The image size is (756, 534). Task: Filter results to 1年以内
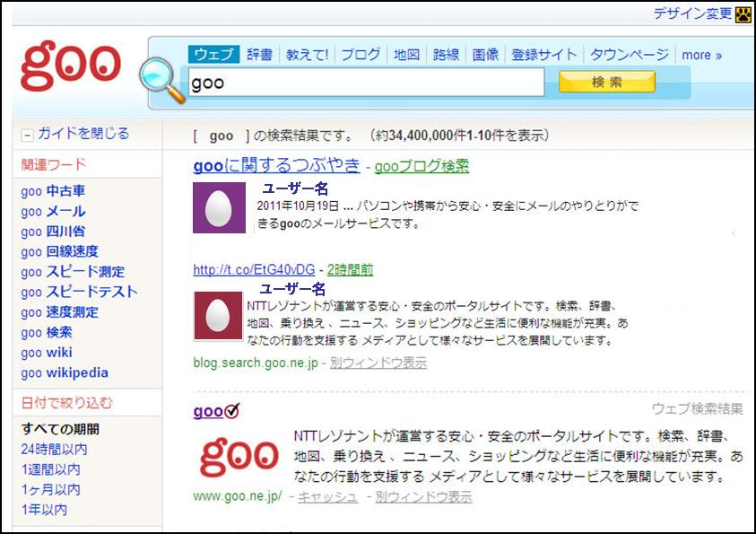(x=44, y=510)
